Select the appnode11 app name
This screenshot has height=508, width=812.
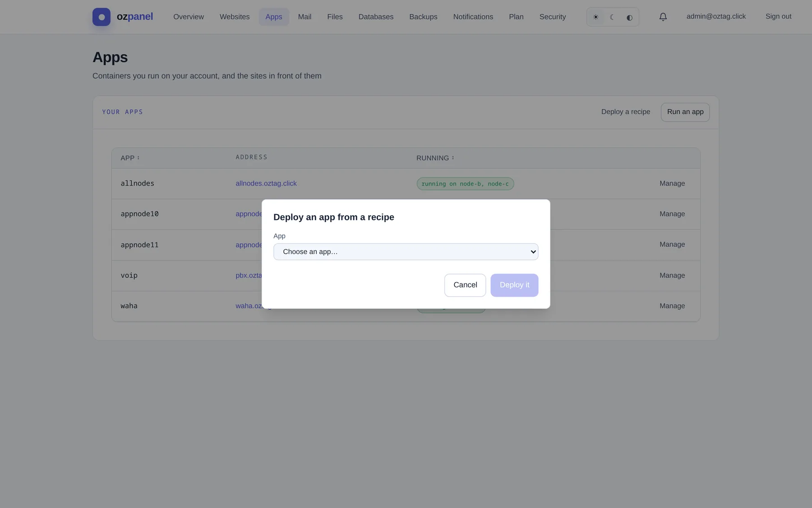[x=139, y=245]
